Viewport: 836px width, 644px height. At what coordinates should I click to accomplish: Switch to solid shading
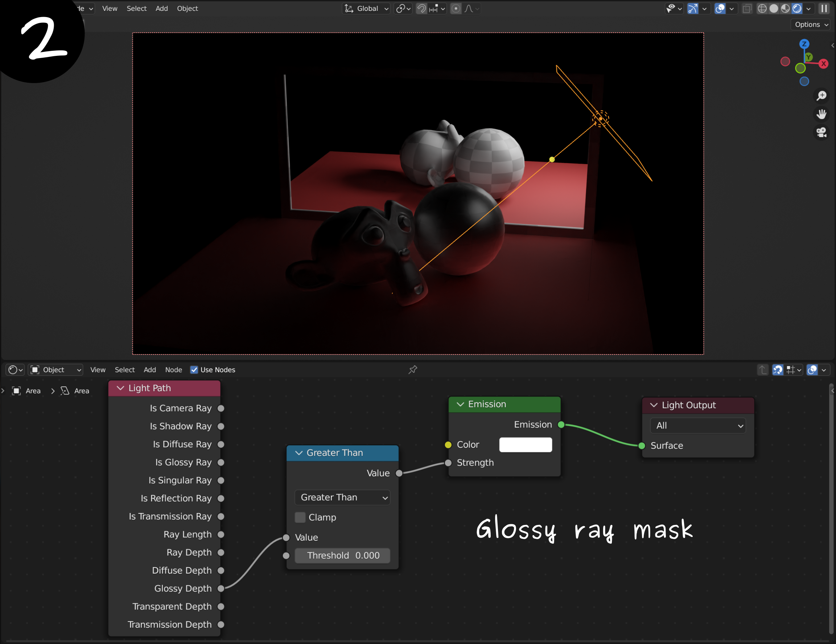coord(774,8)
